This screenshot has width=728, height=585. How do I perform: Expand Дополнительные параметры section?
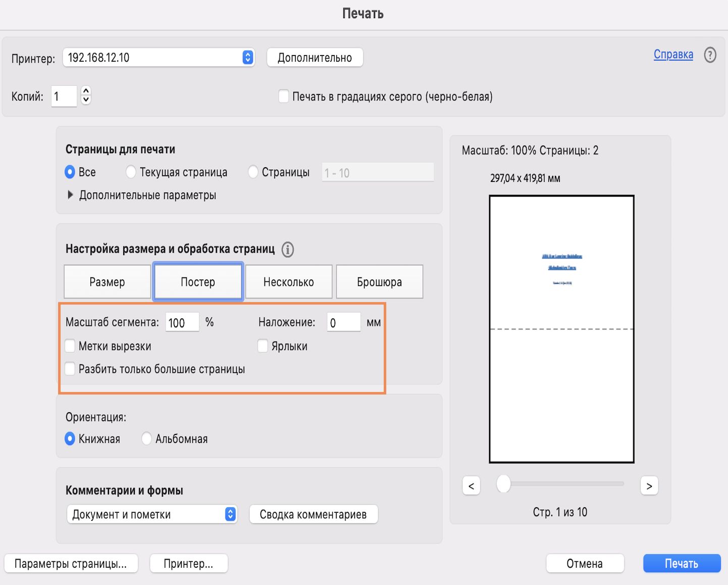(71, 195)
